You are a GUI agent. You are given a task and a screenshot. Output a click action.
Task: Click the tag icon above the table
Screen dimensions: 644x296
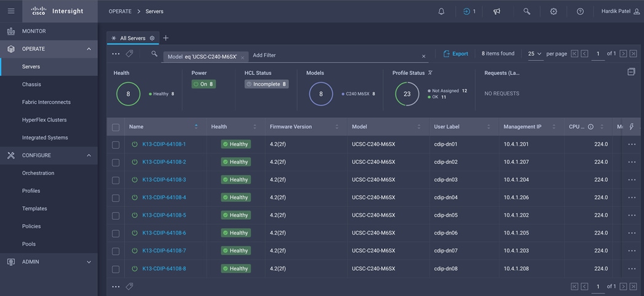pos(129,53)
